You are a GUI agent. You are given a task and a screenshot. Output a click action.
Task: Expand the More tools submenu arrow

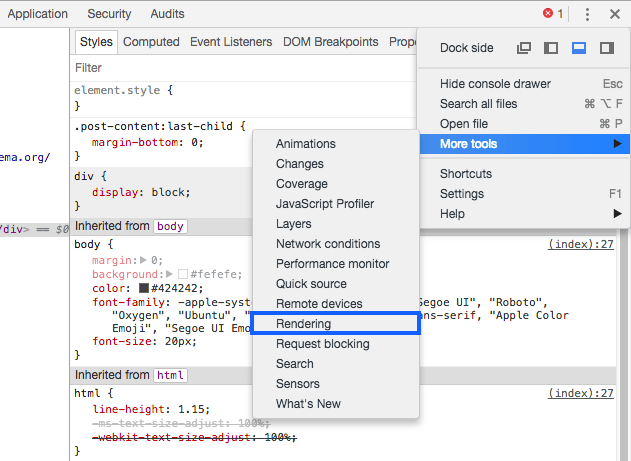pyautogui.click(x=618, y=144)
